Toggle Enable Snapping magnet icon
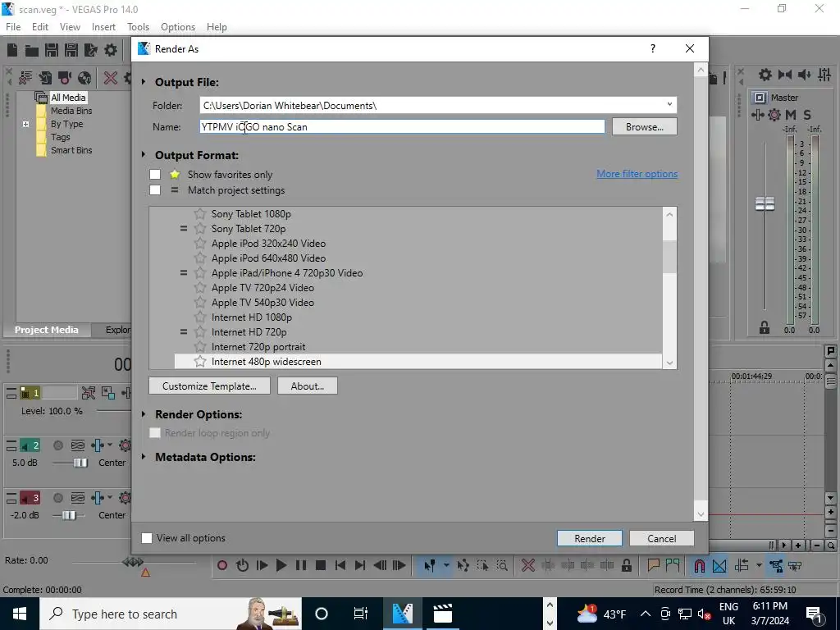840x630 pixels. tap(700, 565)
